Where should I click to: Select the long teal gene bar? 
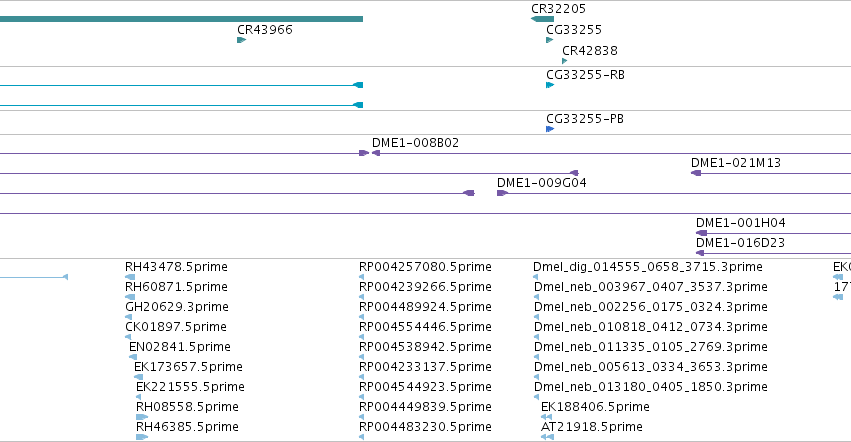[181, 19]
